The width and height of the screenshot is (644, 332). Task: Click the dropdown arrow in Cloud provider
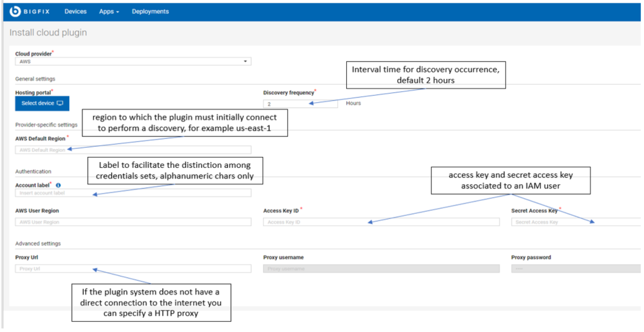coord(245,61)
